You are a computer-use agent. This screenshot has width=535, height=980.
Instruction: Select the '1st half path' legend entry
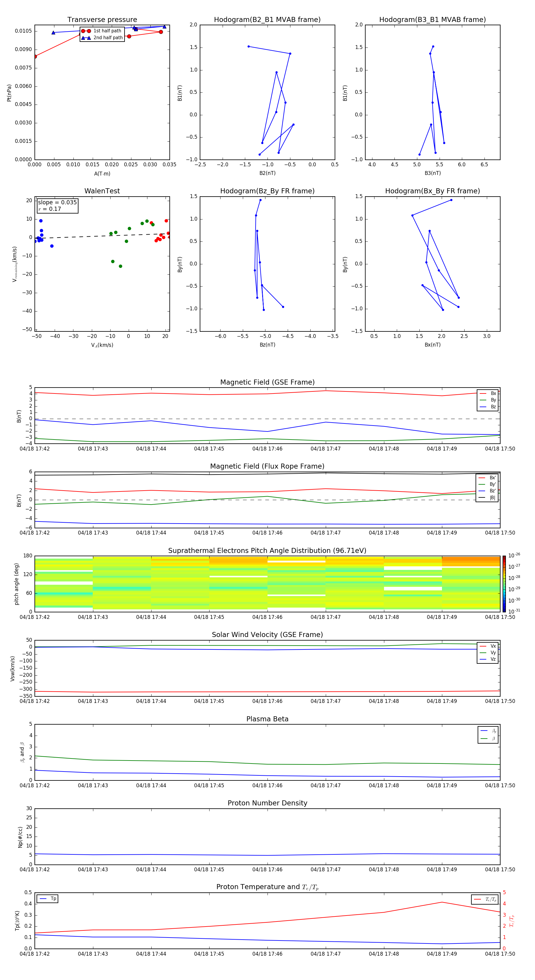coord(102,31)
